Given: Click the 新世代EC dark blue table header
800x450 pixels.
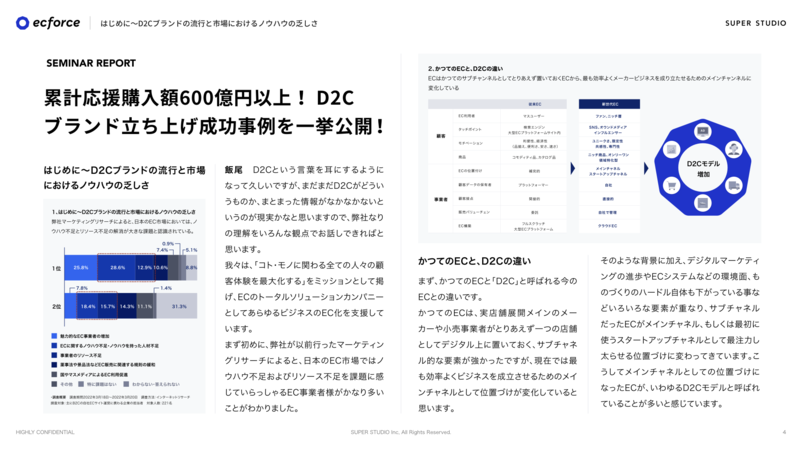Looking at the screenshot, I should point(609,104).
